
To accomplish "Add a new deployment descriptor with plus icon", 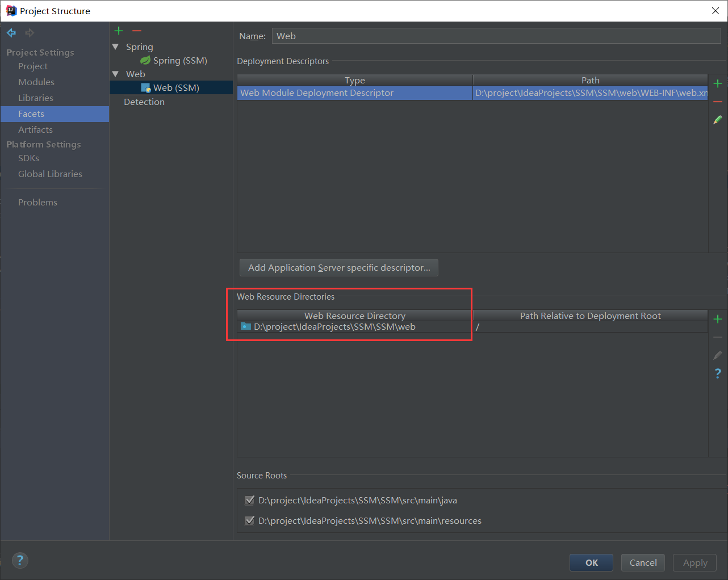I will pyautogui.click(x=718, y=83).
